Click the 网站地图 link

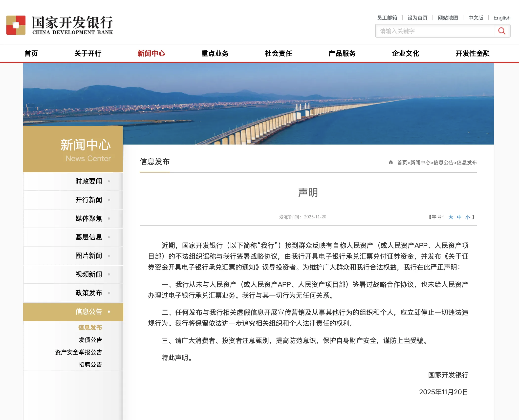(x=448, y=18)
